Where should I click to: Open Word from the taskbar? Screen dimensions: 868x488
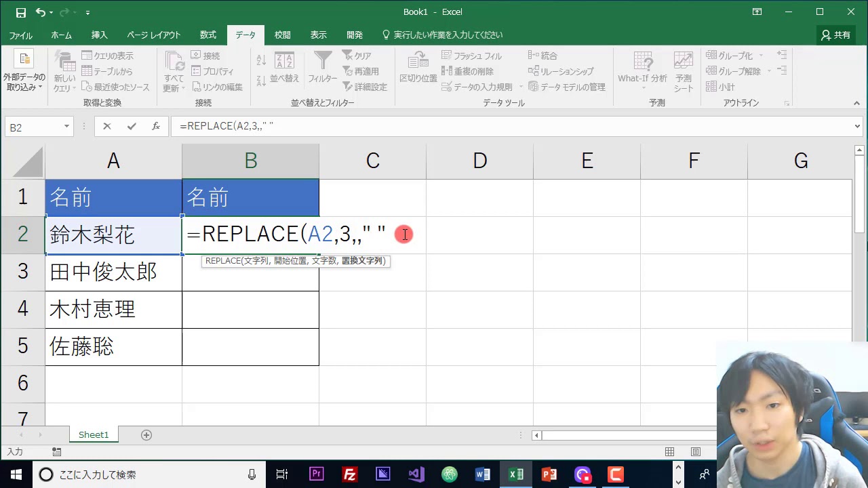(483, 474)
